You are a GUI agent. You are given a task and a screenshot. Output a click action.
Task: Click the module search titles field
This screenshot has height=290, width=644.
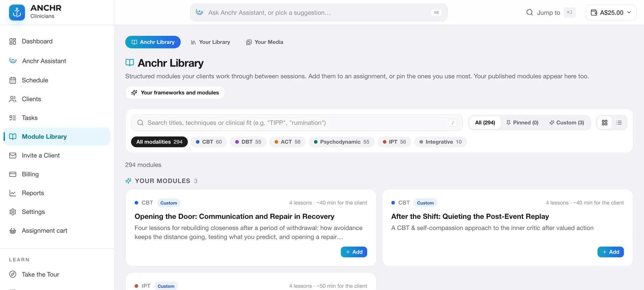click(297, 123)
